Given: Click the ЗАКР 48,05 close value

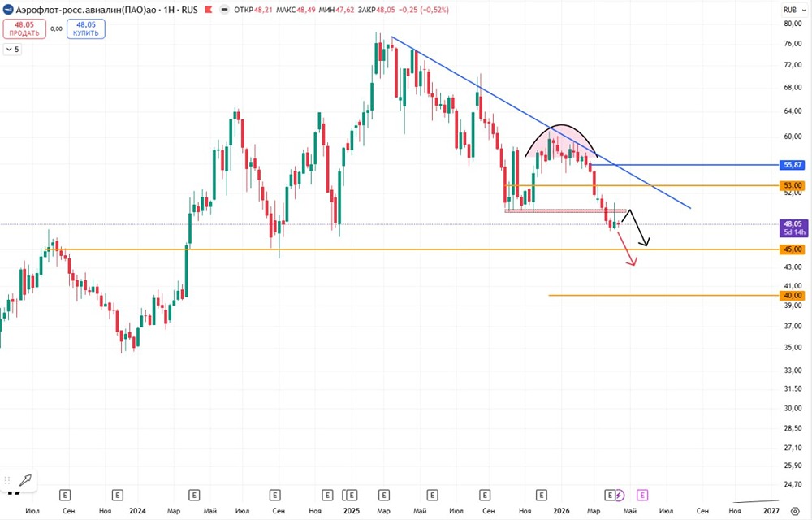Looking at the screenshot, I should point(378,10).
